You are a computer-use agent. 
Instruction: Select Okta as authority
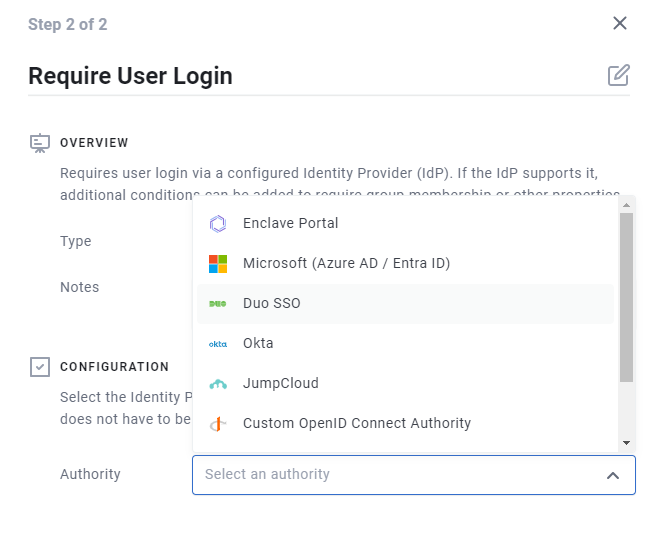tap(405, 343)
